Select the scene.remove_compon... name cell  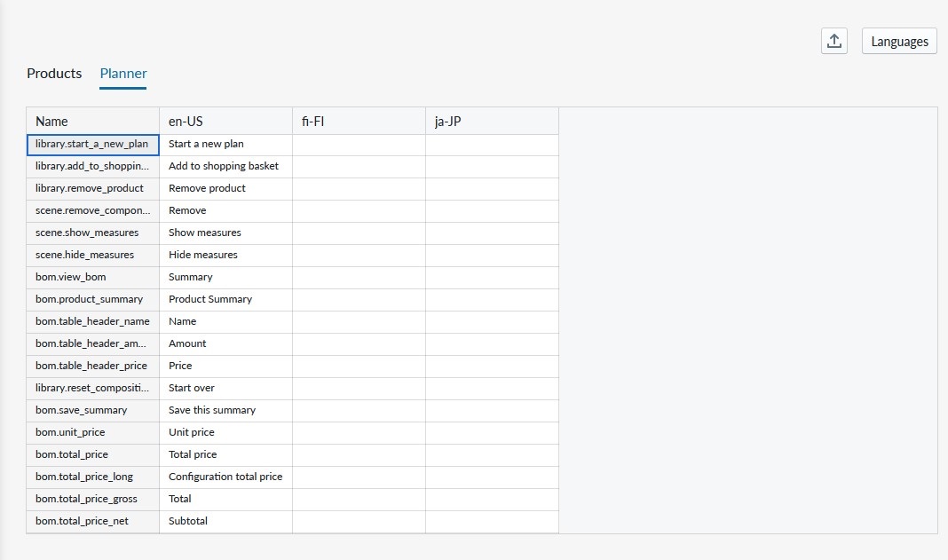[x=93, y=211]
